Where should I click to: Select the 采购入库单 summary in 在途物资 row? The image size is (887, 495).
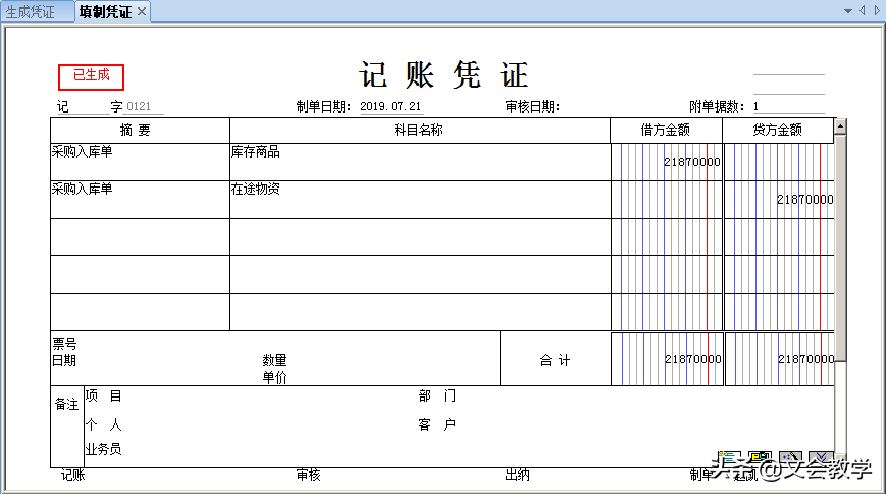coord(82,189)
